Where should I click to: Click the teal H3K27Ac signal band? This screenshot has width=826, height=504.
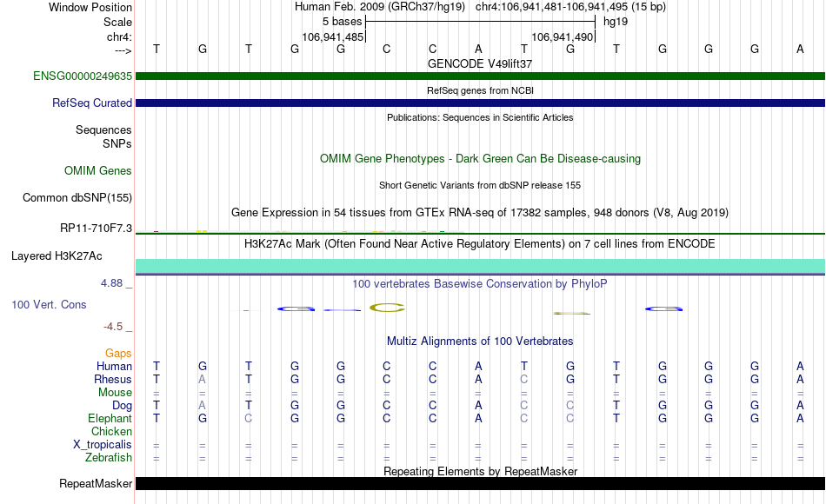[x=481, y=266]
